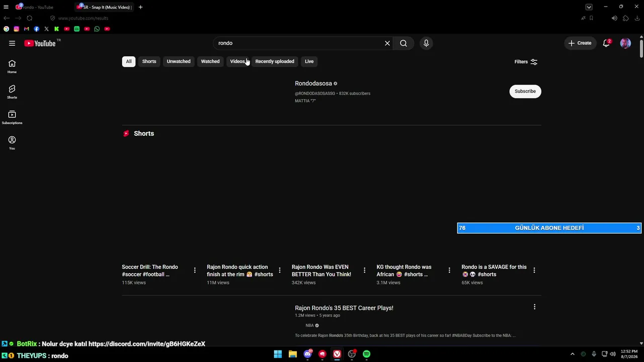
Task: Mute the tab with the speaker icon
Action: [614, 18]
